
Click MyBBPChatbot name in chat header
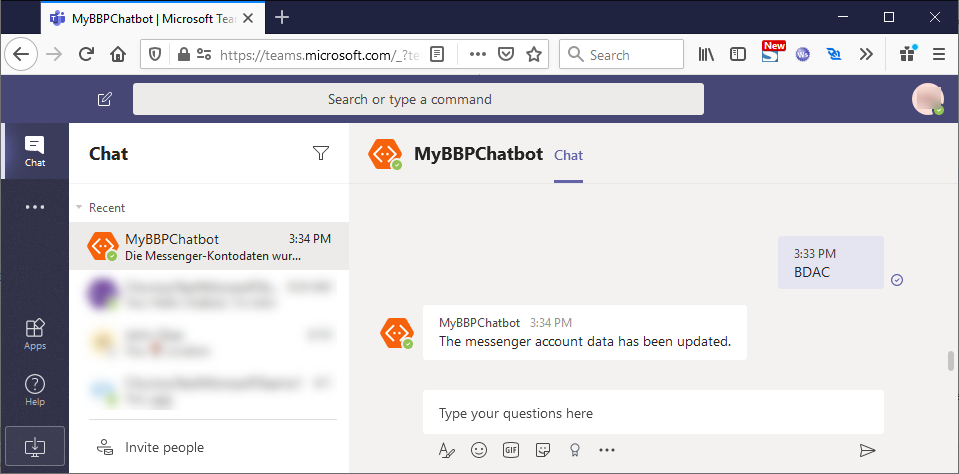[478, 154]
